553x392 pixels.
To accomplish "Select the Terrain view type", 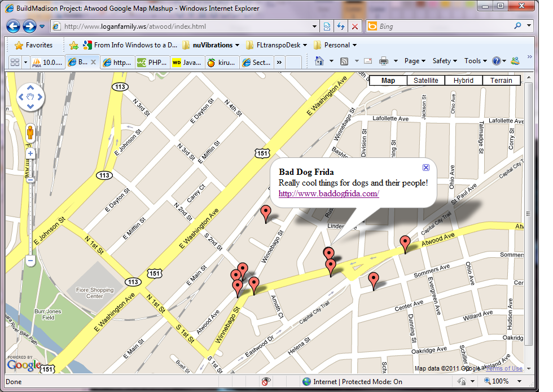I will tap(501, 80).
